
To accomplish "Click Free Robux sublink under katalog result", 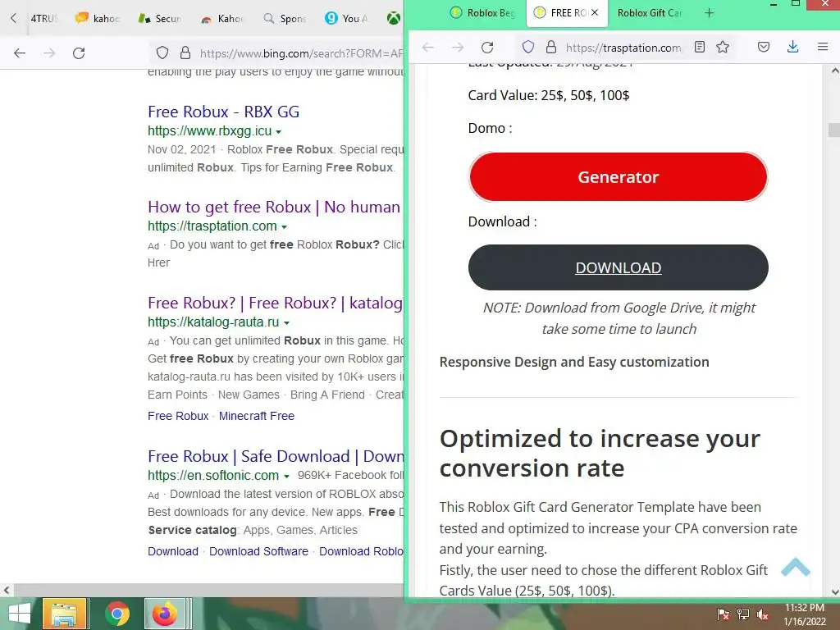I will point(178,416).
